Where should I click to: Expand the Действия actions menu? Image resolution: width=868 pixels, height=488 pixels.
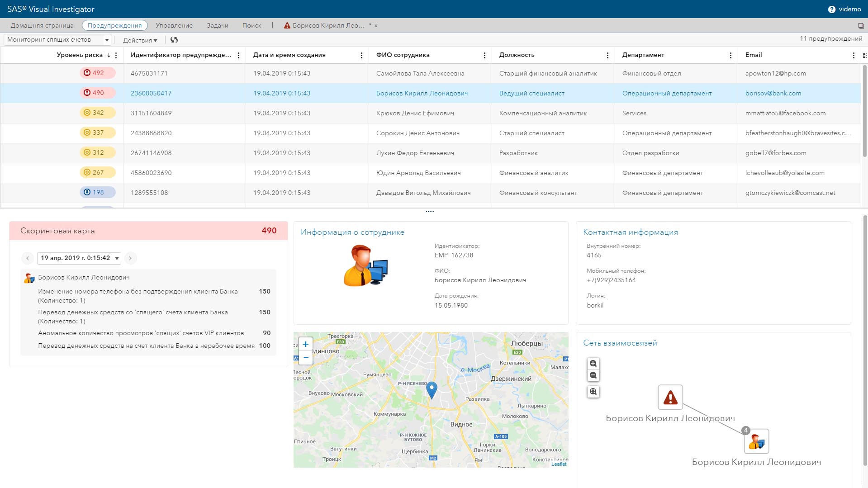coord(140,40)
